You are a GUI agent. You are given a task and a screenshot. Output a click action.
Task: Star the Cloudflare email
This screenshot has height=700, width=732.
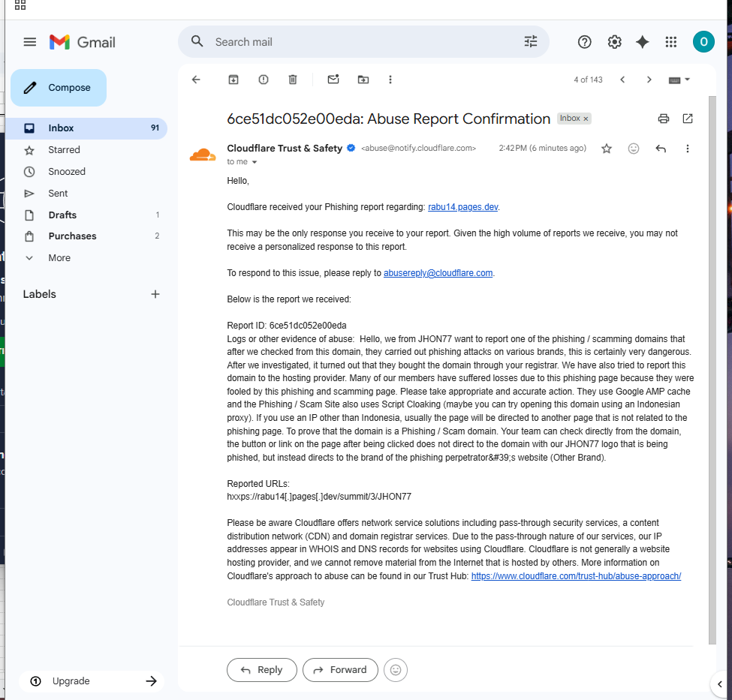pyautogui.click(x=607, y=149)
